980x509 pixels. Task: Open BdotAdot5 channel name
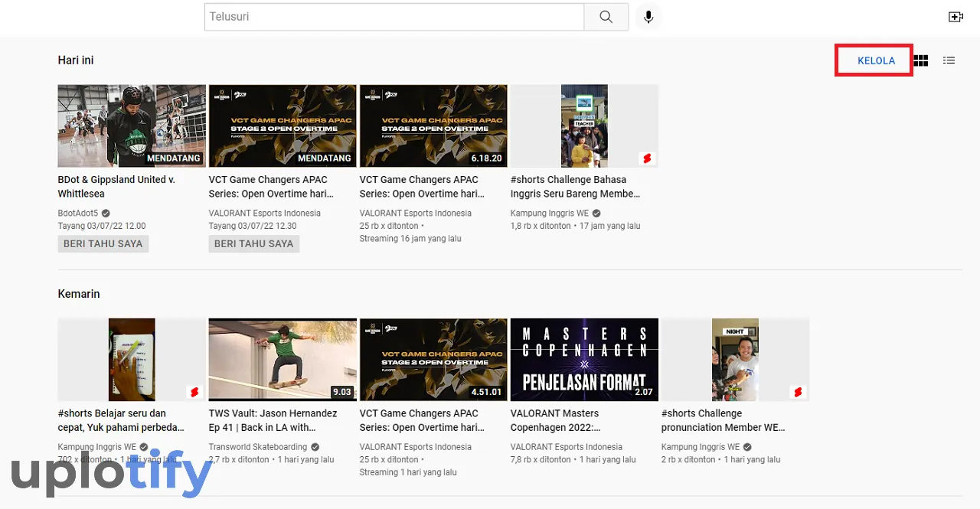tap(78, 214)
